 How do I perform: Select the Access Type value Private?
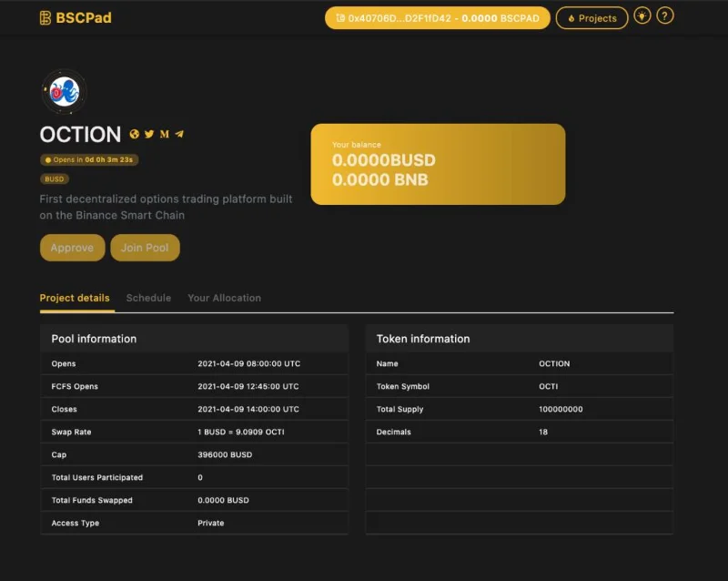[x=211, y=523]
